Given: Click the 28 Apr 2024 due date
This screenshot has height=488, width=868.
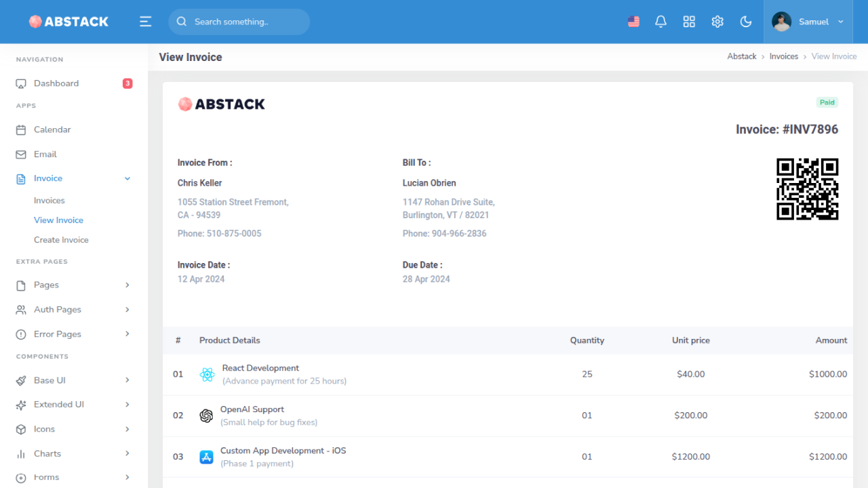Looking at the screenshot, I should [x=426, y=279].
